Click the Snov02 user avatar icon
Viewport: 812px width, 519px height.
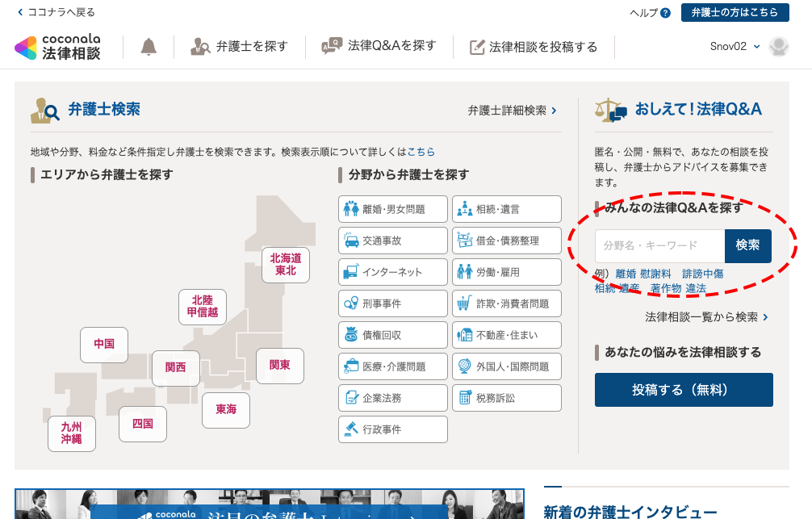[x=778, y=47]
